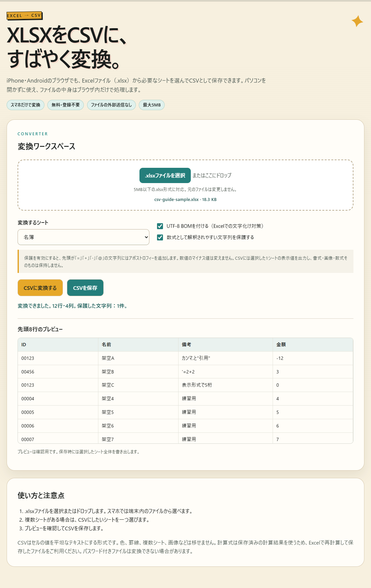The height and width of the screenshot is (588, 371).
Task: Click the 00456 ID cell
Action: click(x=58, y=372)
